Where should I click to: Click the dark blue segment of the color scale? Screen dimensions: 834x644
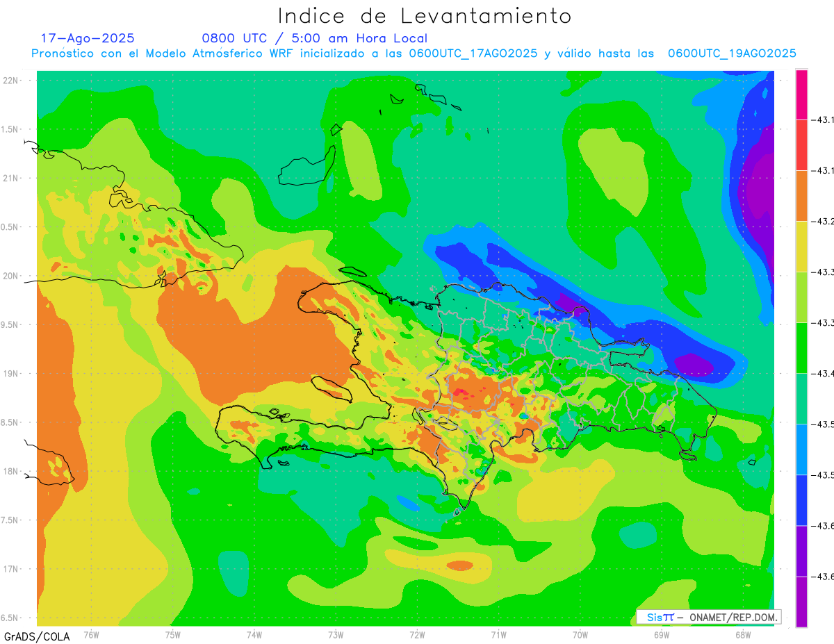[801, 500]
